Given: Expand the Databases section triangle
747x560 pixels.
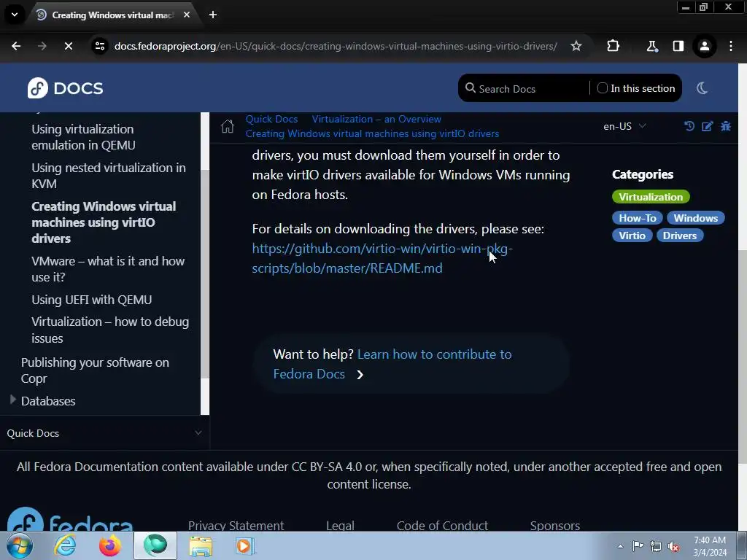Looking at the screenshot, I should click(x=13, y=400).
